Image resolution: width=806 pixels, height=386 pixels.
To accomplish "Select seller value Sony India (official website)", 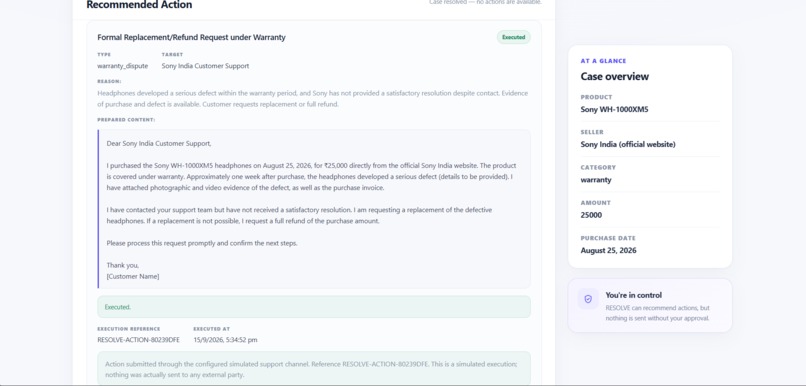I will (628, 144).
